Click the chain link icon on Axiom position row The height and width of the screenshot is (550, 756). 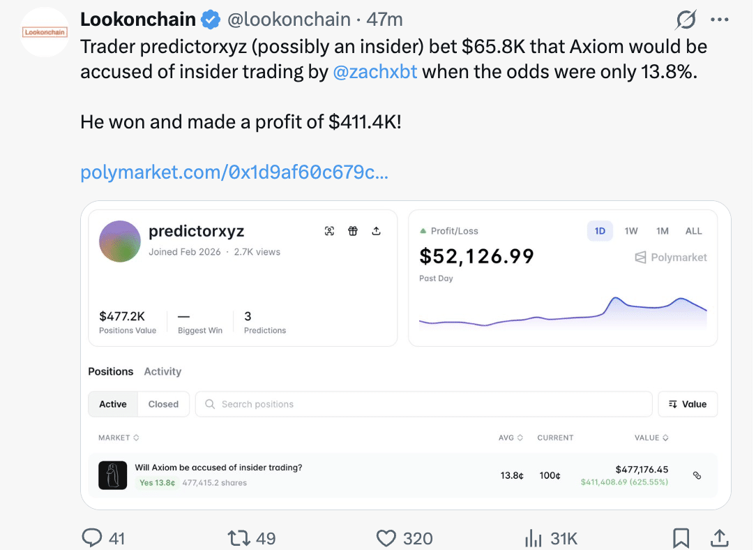(697, 475)
